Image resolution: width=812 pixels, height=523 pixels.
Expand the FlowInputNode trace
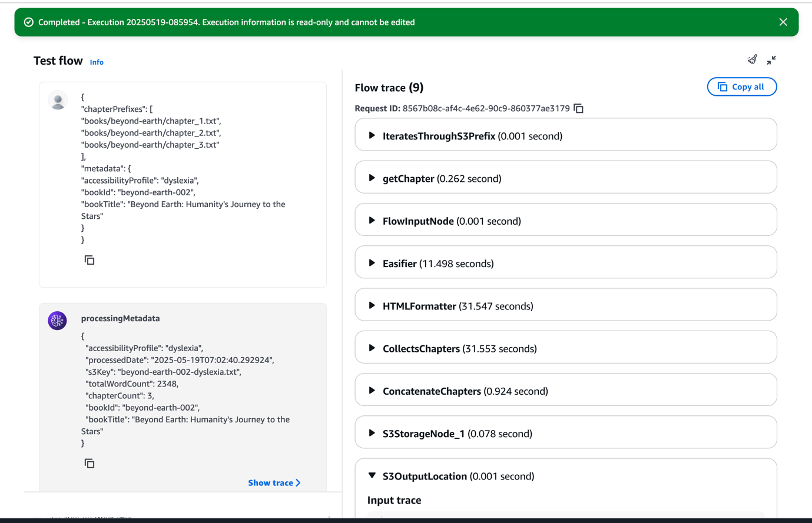point(372,221)
